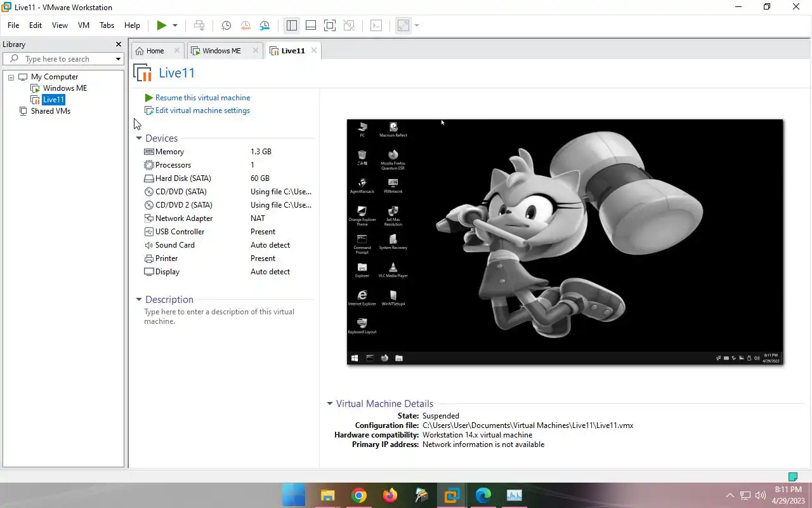Toggle the thumbnail bar view button
The image size is (812, 508).
pos(311,25)
